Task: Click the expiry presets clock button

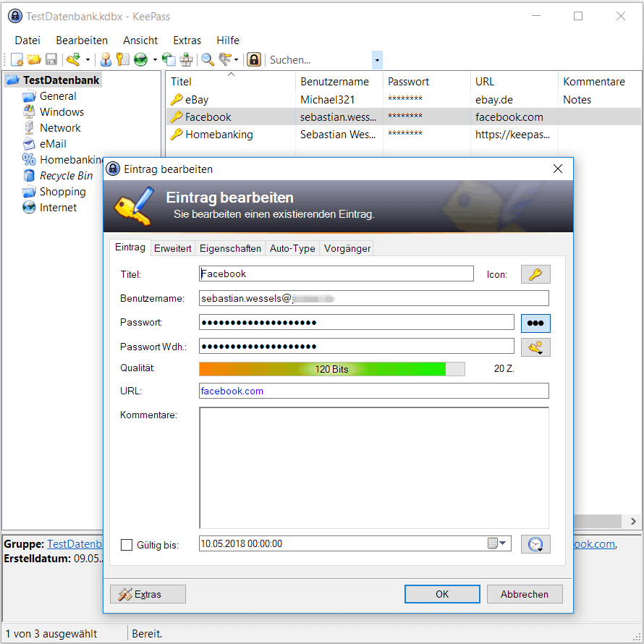Action: coord(535,544)
